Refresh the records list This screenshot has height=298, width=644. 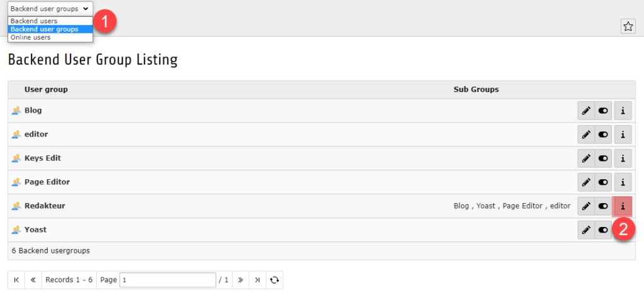tap(274, 280)
